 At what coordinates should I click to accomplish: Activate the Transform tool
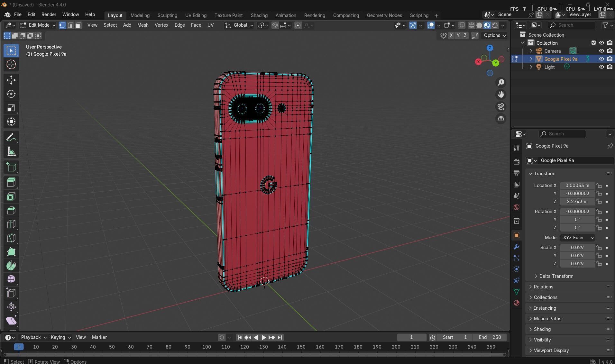tap(11, 122)
